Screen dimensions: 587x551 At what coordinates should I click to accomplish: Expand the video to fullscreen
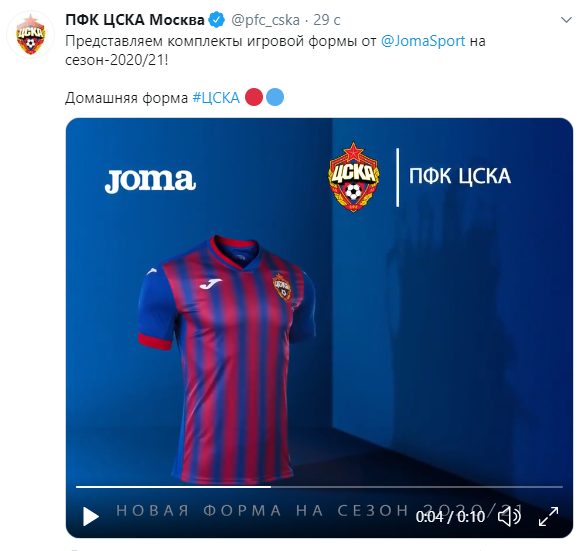tap(548, 517)
